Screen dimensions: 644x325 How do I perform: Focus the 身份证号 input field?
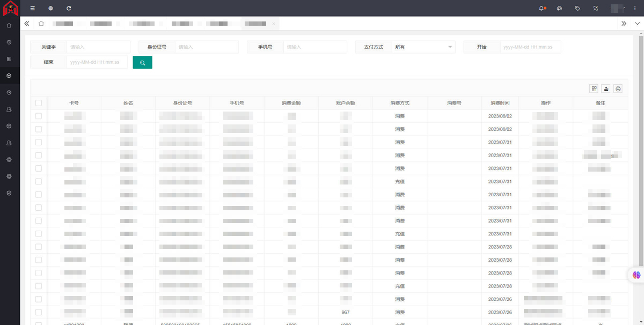[207, 47]
